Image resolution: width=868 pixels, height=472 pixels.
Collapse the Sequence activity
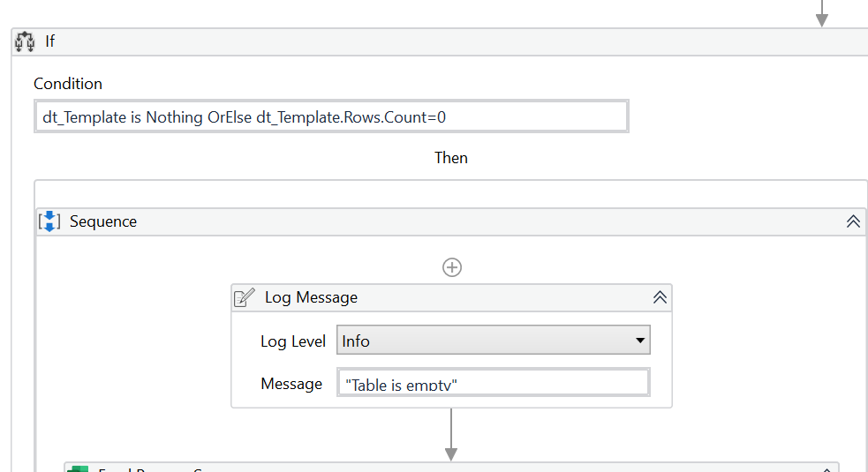(x=853, y=221)
